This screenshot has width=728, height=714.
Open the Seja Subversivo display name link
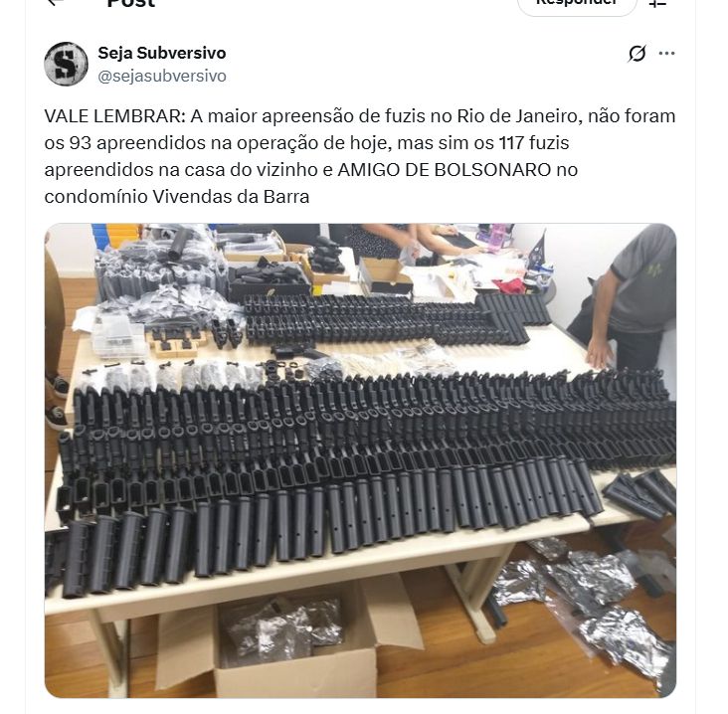point(161,53)
